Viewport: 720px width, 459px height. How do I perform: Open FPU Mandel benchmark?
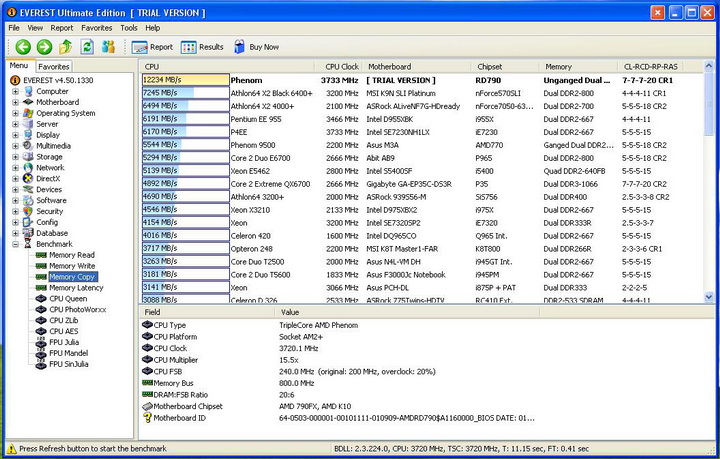[68, 353]
